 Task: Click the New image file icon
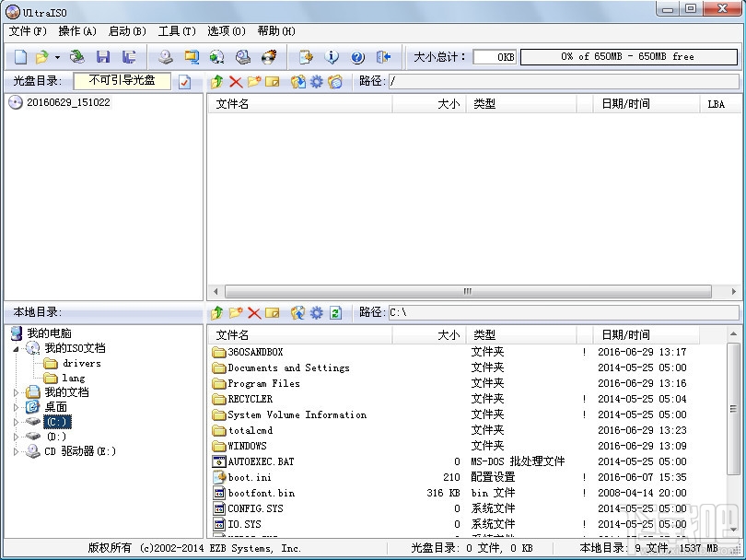pos(20,57)
